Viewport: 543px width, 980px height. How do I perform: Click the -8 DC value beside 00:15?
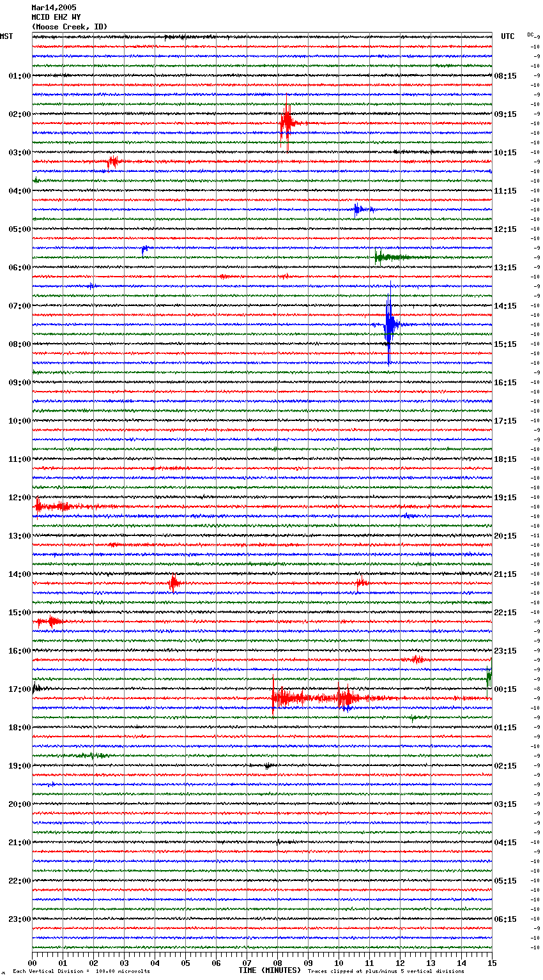click(537, 689)
